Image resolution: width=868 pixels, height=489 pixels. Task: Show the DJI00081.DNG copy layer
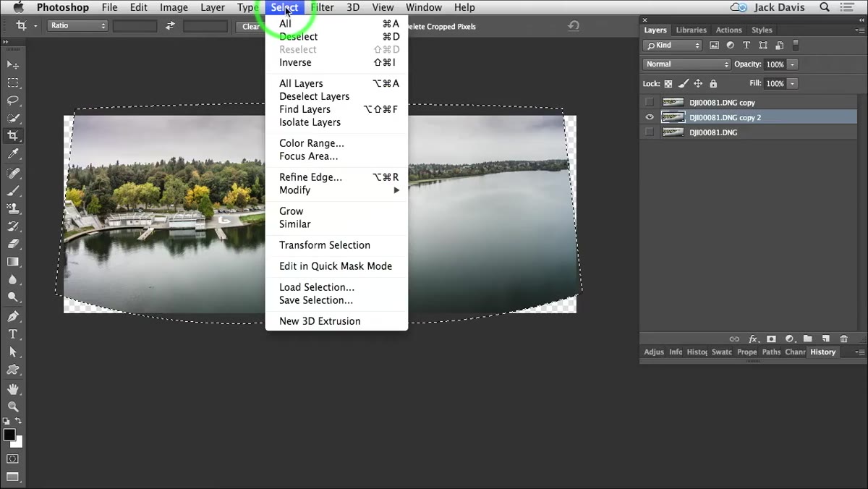click(x=649, y=102)
